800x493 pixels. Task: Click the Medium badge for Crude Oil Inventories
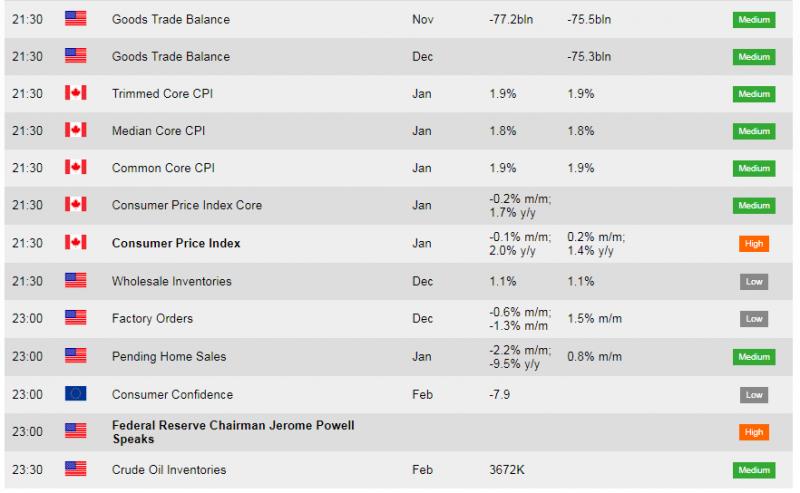(x=754, y=470)
